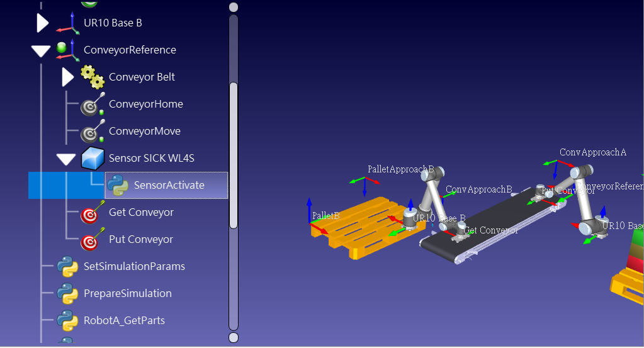Expand the Conveyor Belt tree node
The width and height of the screenshot is (644, 348).
click(67, 77)
